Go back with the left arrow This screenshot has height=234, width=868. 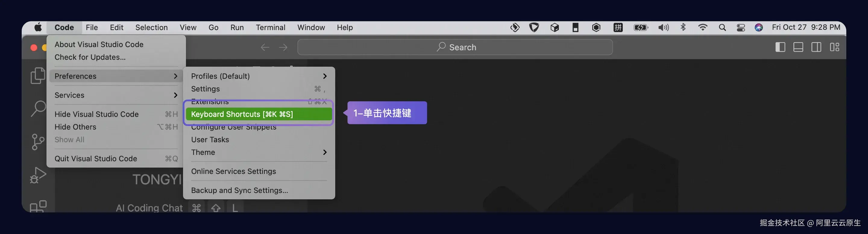[265, 47]
